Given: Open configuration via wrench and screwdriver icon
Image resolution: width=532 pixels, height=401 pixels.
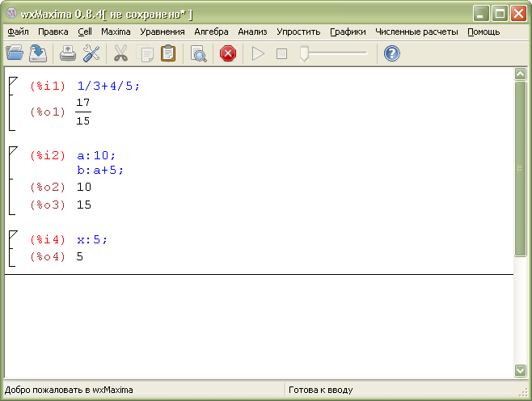Looking at the screenshot, I should (91, 53).
